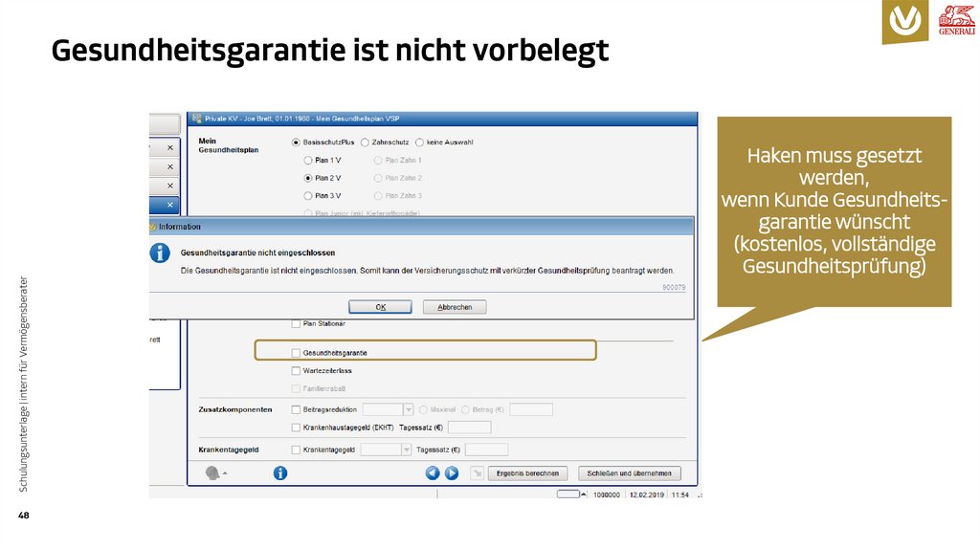The width and height of the screenshot is (980, 549).
Task: Click the 1000000 value in status bar
Action: [x=606, y=494]
